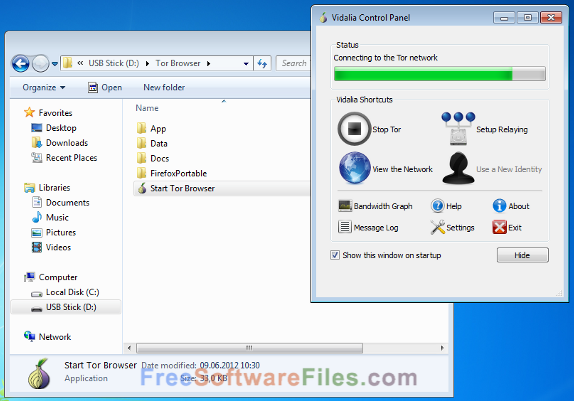Toggle Show this window on startup checkbox
This screenshot has height=401, width=574.
click(335, 255)
